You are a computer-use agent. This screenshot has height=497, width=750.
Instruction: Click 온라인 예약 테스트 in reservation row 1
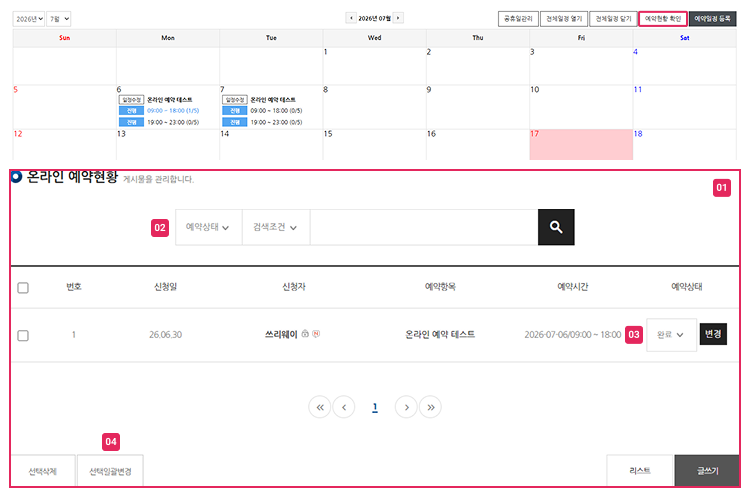440,334
